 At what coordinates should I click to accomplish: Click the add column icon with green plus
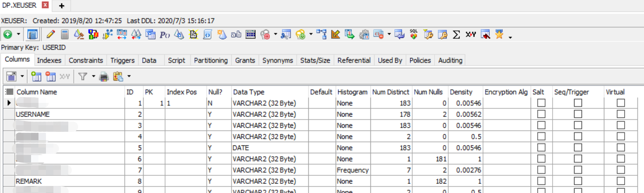point(36,76)
